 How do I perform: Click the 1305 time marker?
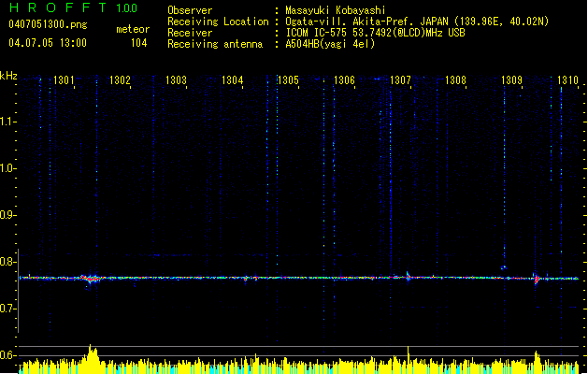pos(288,79)
